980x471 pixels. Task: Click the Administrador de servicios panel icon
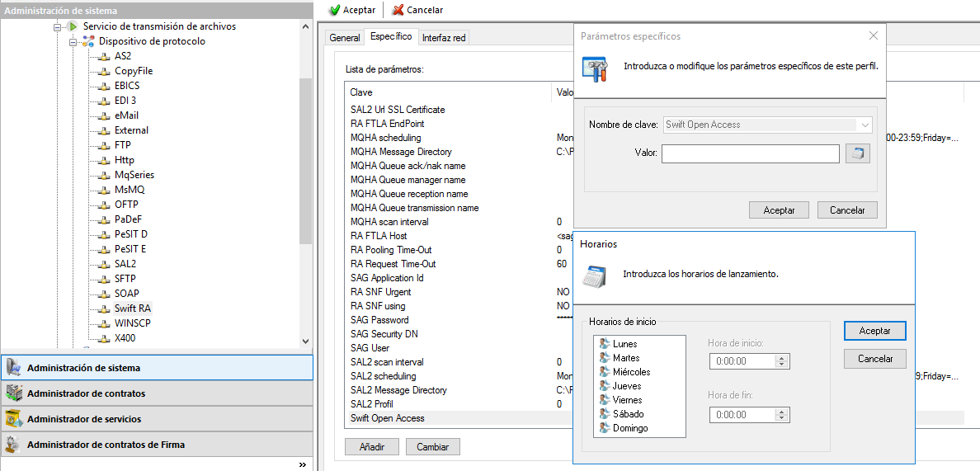coord(14,419)
